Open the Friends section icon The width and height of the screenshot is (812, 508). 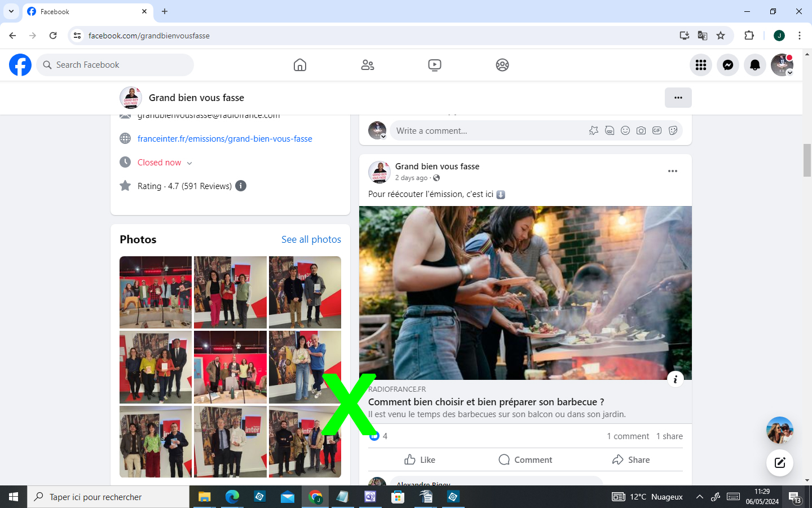(x=368, y=65)
